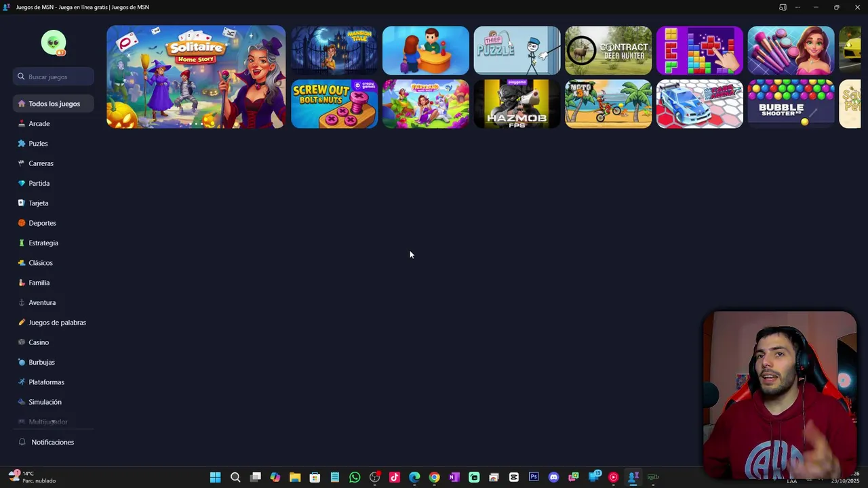868x488 pixels.
Task: Focus the Buscar juegos search field
Action: pyautogui.click(x=53, y=77)
